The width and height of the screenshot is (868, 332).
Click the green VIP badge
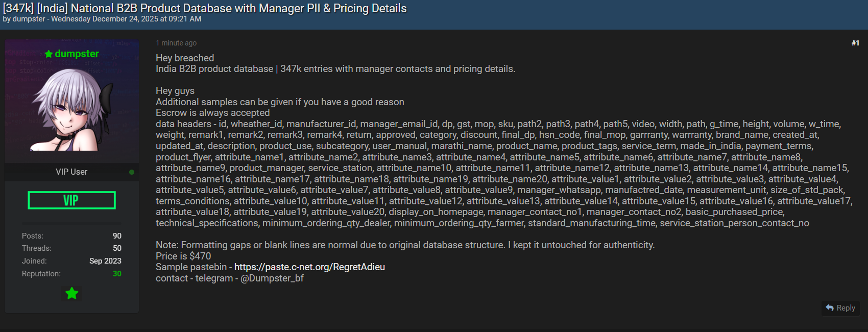pos(71,200)
